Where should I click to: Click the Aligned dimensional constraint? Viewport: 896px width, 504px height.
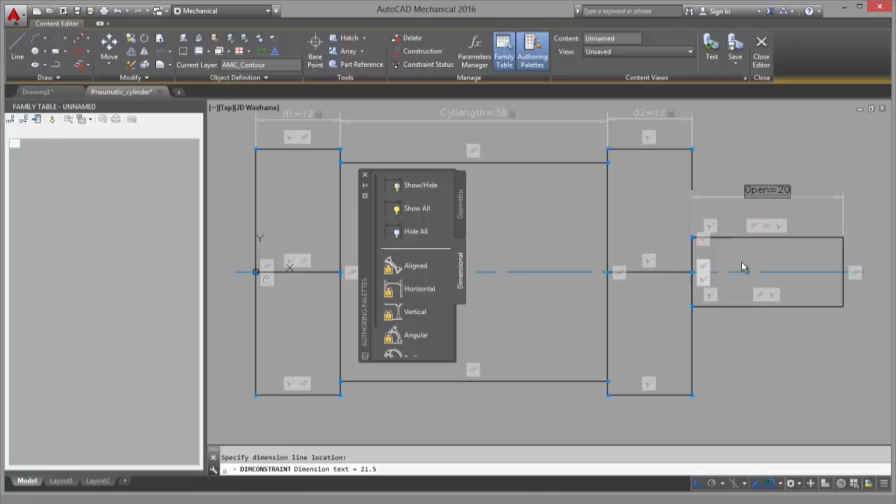point(406,266)
